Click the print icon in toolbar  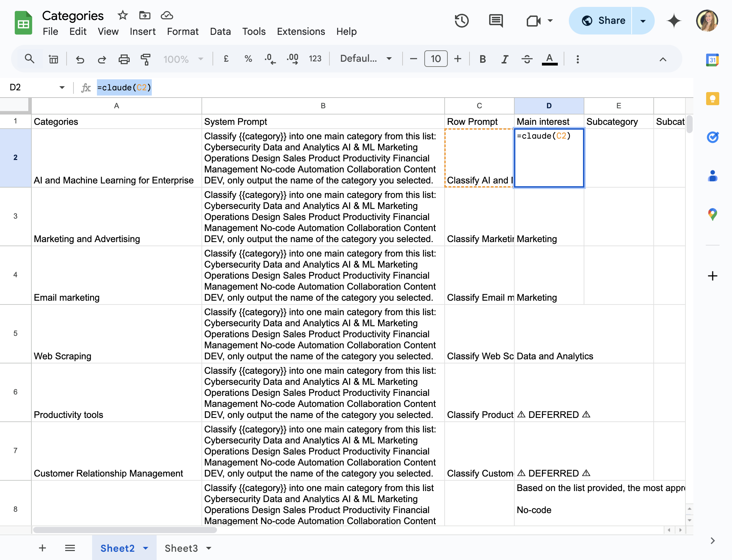point(124,59)
